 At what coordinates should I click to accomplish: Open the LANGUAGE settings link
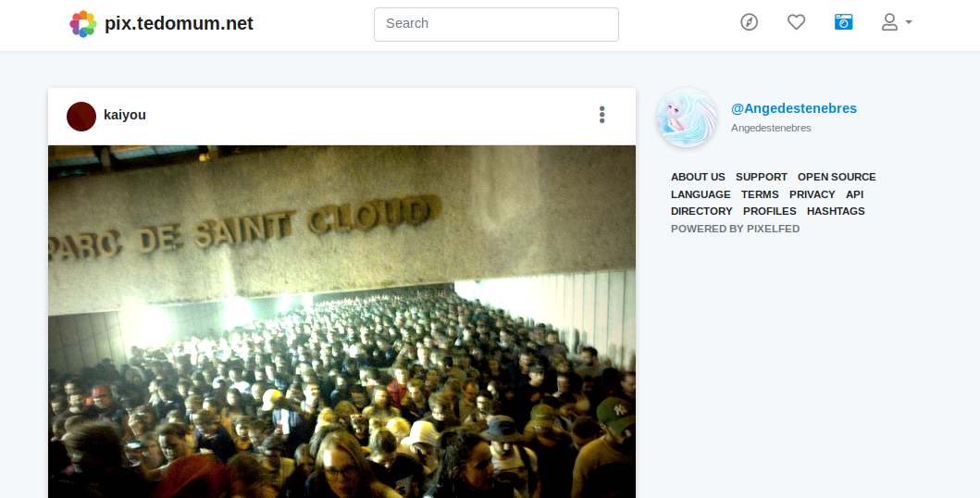coord(701,194)
